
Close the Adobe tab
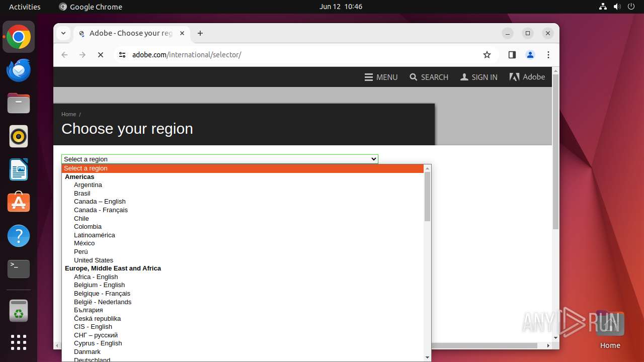(x=182, y=33)
